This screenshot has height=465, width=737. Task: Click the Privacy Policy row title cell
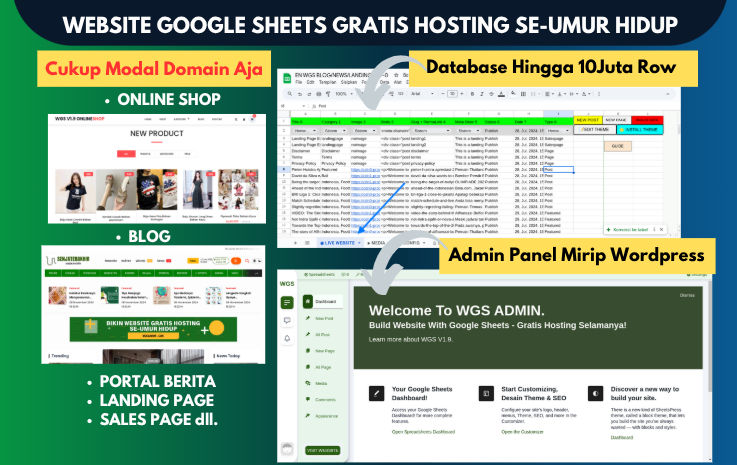(306, 163)
